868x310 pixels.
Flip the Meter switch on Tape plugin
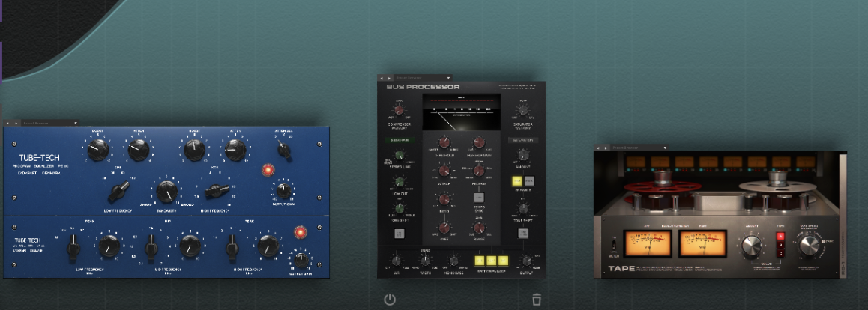pos(613,244)
